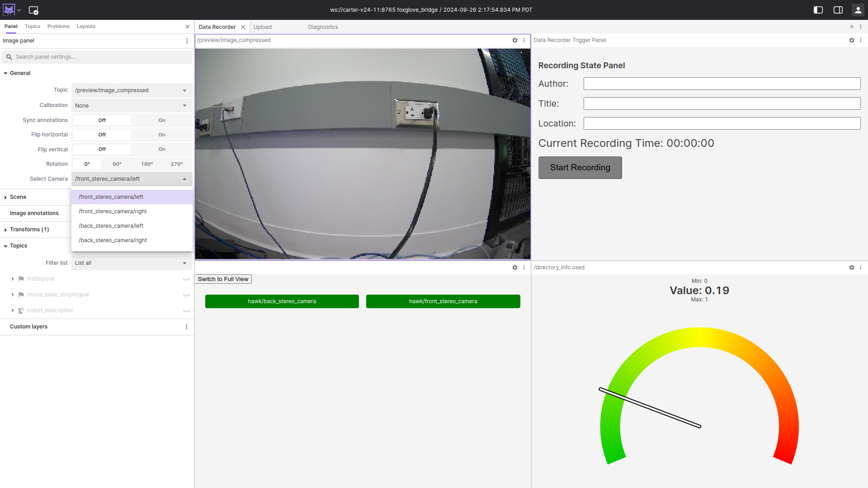Set Sync annotations to On
The image size is (868, 488).
point(161,120)
